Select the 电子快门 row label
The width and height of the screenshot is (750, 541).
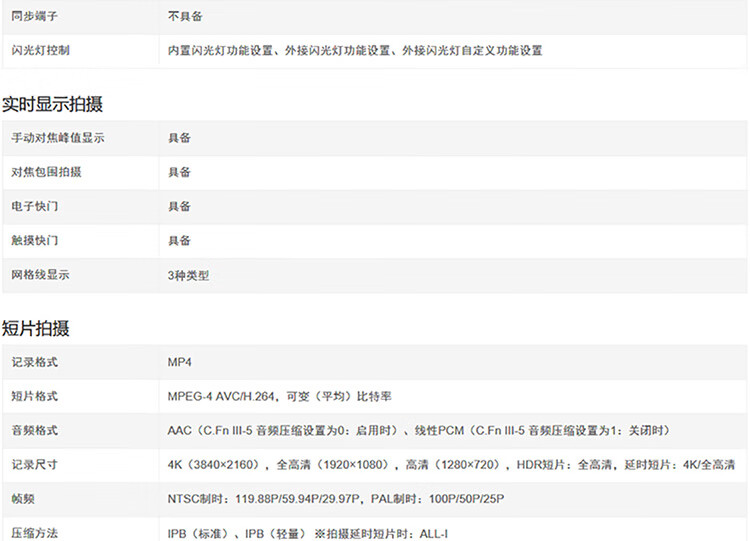[35, 206]
